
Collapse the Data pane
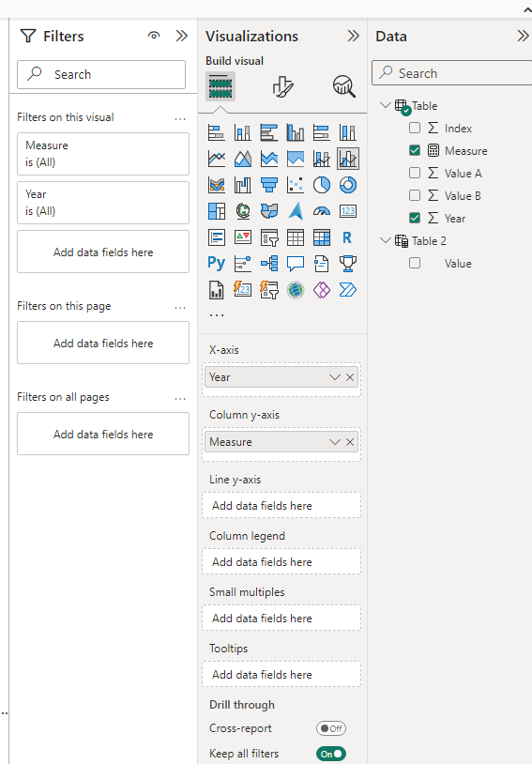pos(524,36)
